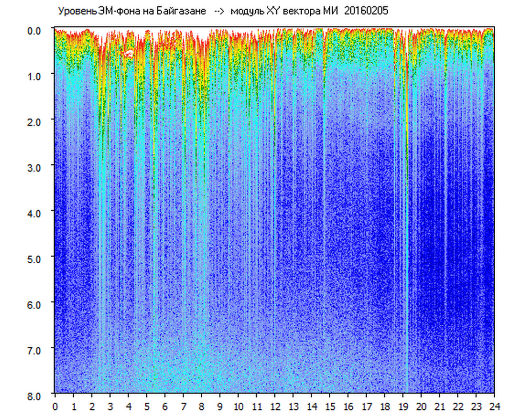512x420 pixels.
Task: Select the 5.0 vertical axis label
Action: (x=36, y=258)
